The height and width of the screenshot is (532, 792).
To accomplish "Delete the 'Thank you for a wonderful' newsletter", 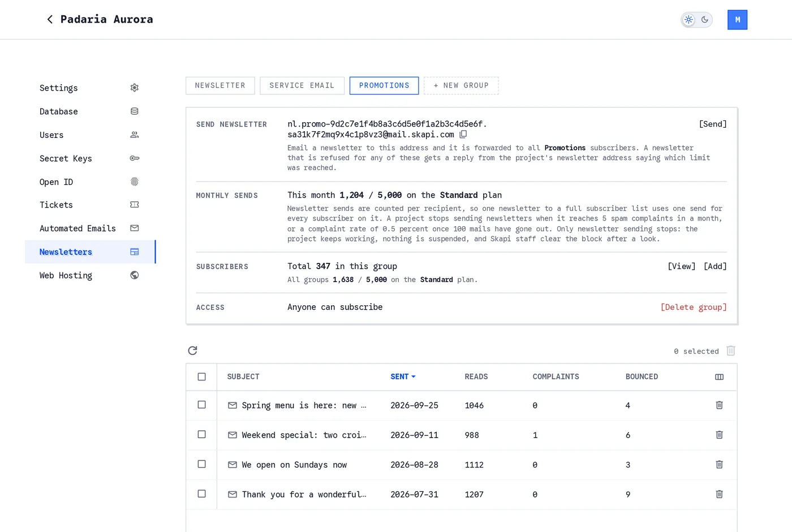I will coord(719,494).
